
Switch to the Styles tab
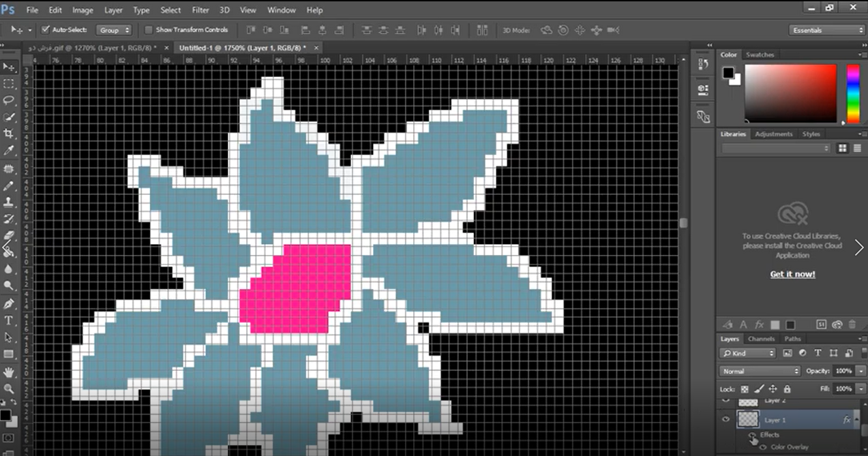[x=811, y=134]
